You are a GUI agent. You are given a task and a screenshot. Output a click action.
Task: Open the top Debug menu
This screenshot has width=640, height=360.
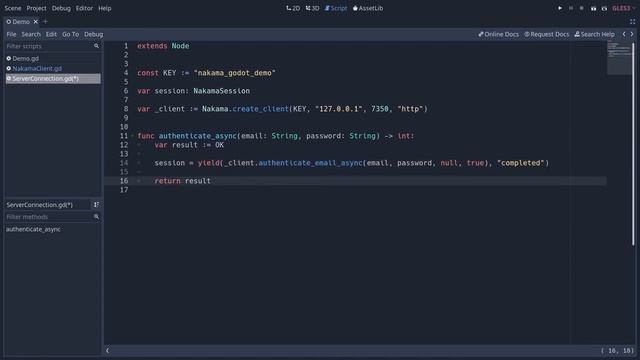(x=61, y=8)
